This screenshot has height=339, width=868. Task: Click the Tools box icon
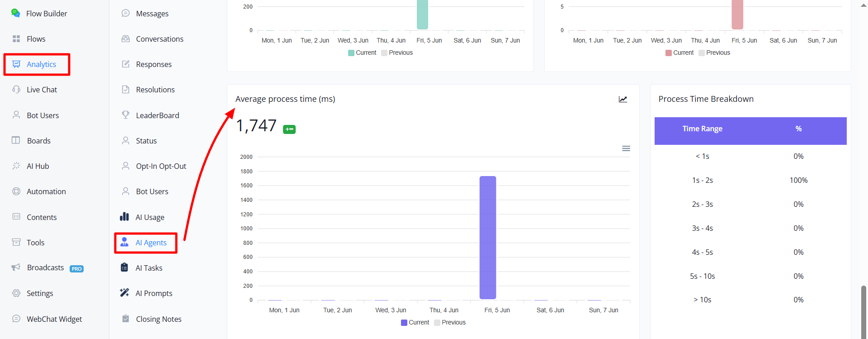pos(16,242)
